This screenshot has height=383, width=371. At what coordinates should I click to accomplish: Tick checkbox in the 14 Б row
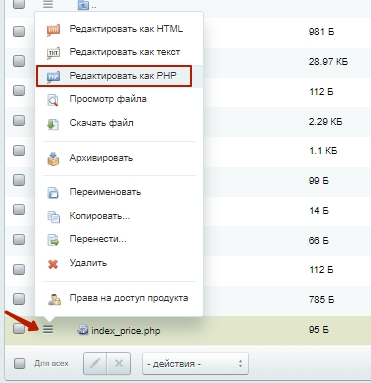(x=19, y=210)
